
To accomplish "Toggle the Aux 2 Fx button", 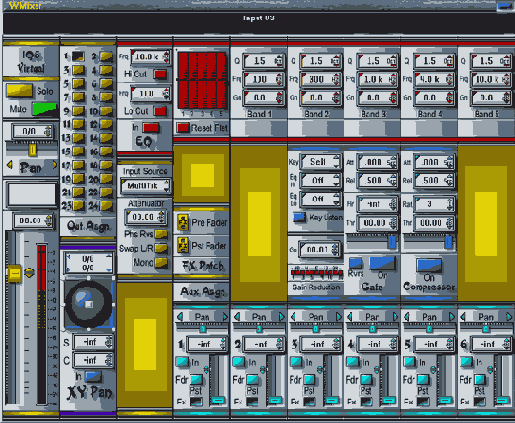I will 252,402.
